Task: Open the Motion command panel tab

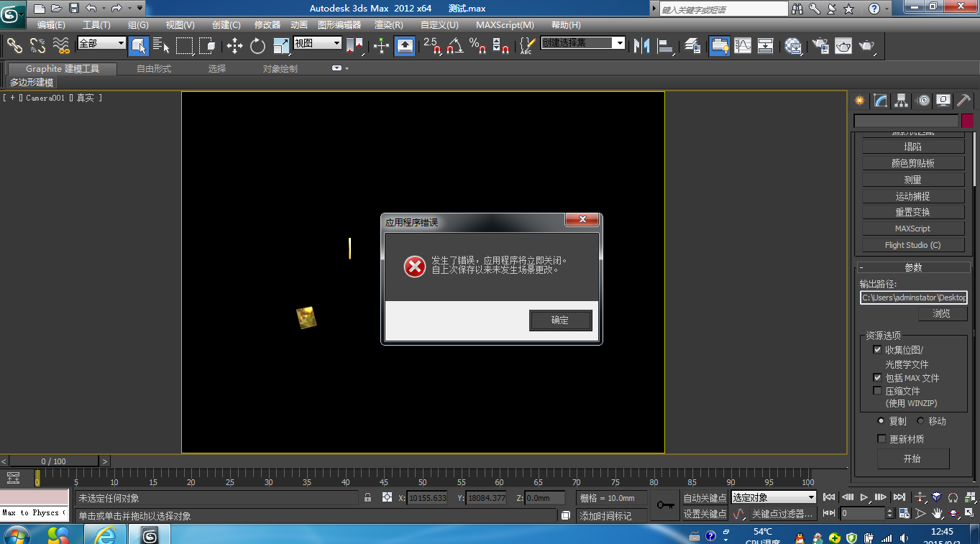Action: click(923, 101)
